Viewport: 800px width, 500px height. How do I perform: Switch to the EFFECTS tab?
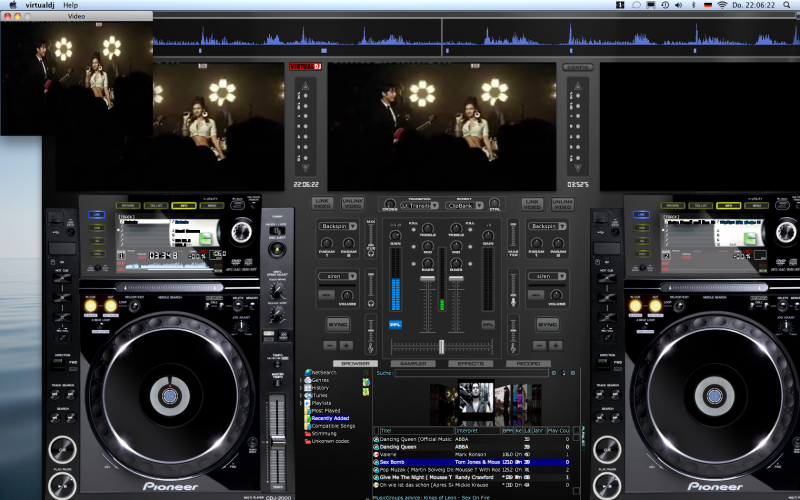(469, 364)
